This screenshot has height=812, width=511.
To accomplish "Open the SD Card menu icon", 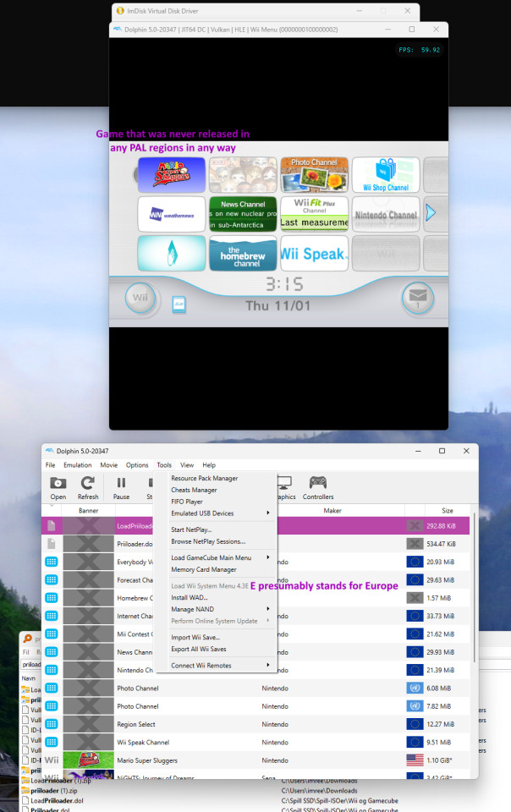I will point(179,304).
